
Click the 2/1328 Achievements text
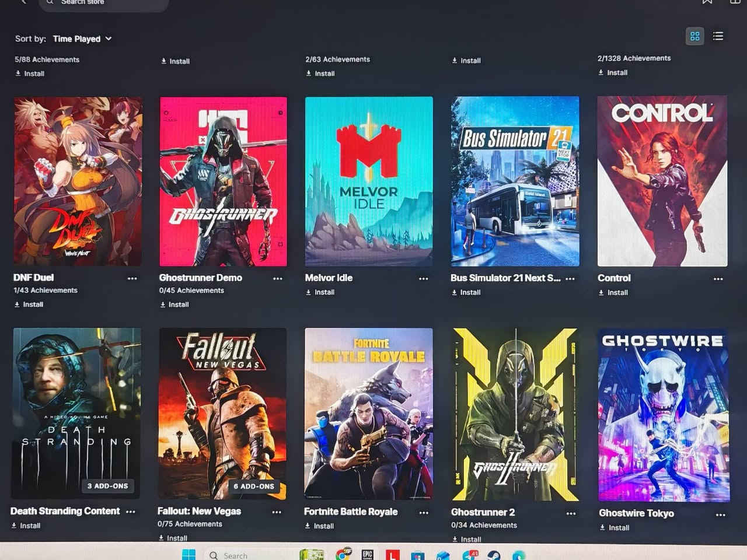pyautogui.click(x=634, y=58)
